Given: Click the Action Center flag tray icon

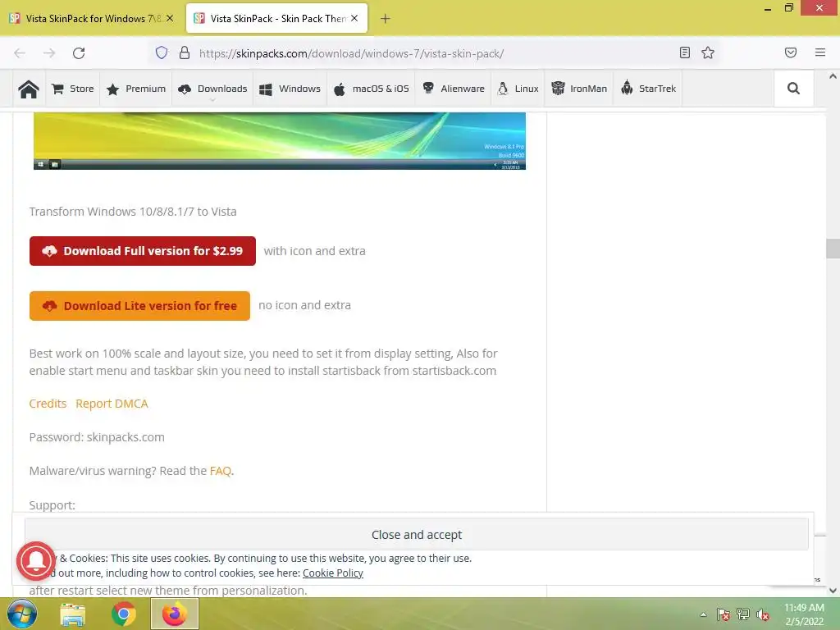Looking at the screenshot, I should (723, 614).
